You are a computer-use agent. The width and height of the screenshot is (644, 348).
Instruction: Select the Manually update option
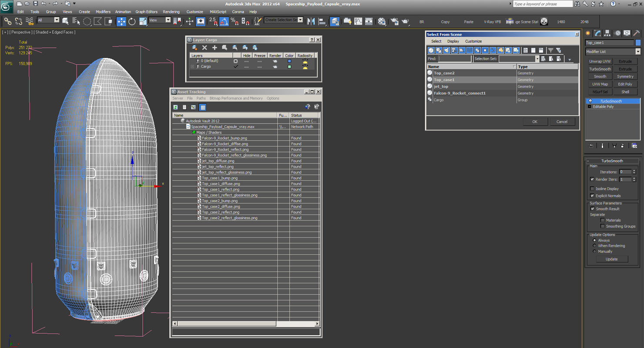coord(594,251)
